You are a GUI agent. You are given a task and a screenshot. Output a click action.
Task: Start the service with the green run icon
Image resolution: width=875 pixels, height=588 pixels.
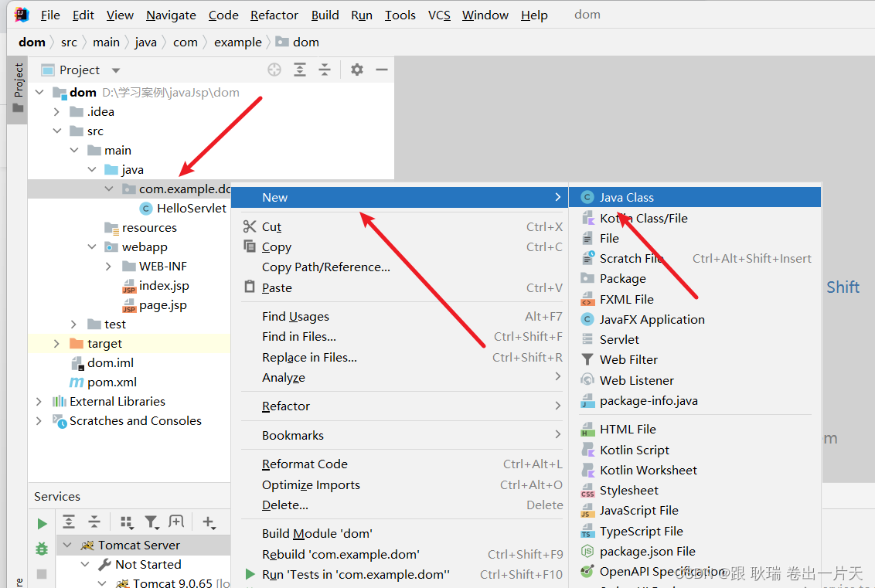pos(43,523)
